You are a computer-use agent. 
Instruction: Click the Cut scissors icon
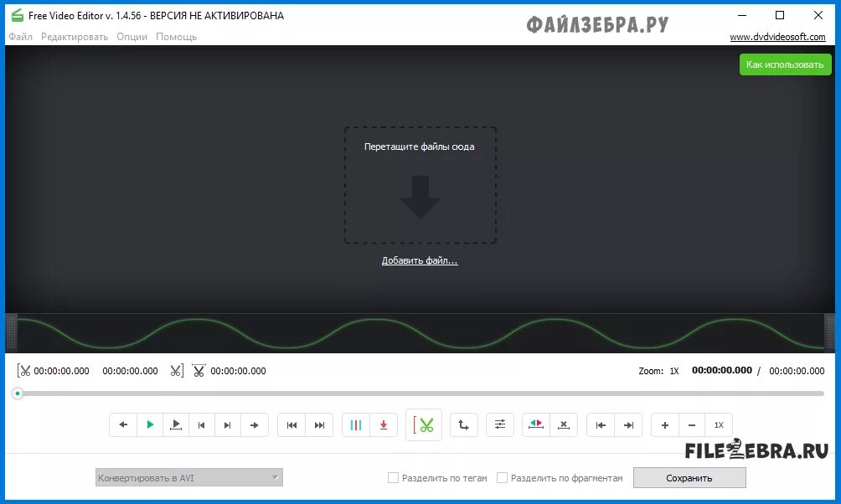pos(426,424)
